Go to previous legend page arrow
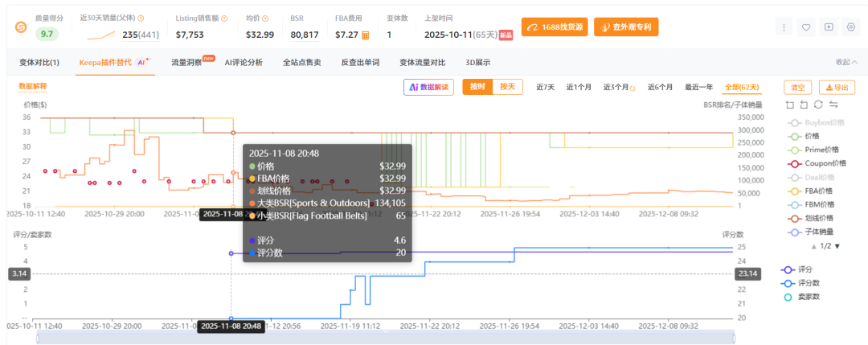The width and height of the screenshot is (868, 345). tap(813, 246)
